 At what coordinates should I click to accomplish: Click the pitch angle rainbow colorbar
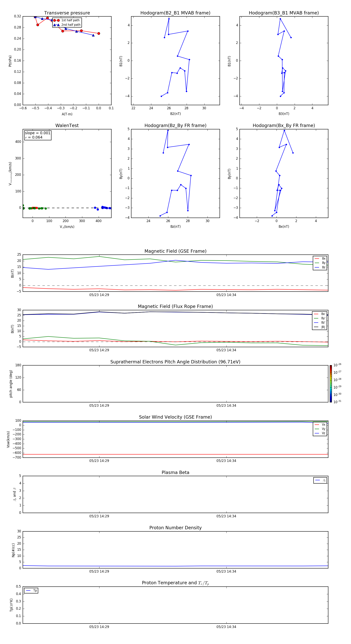331,384
